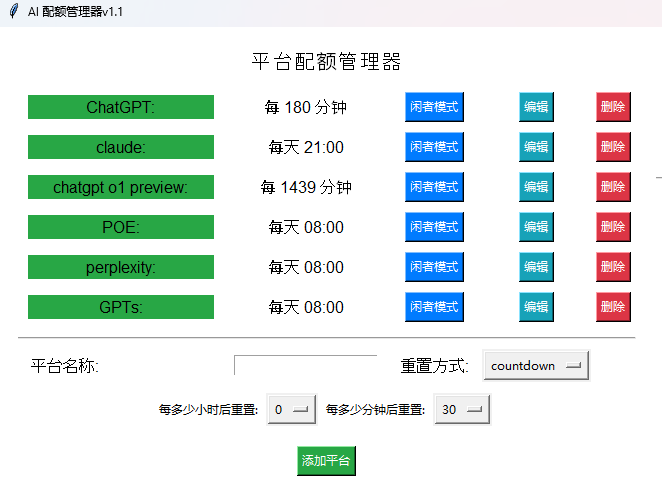The image size is (662, 482).
Task: Delete the claude platform entry
Action: [613, 147]
